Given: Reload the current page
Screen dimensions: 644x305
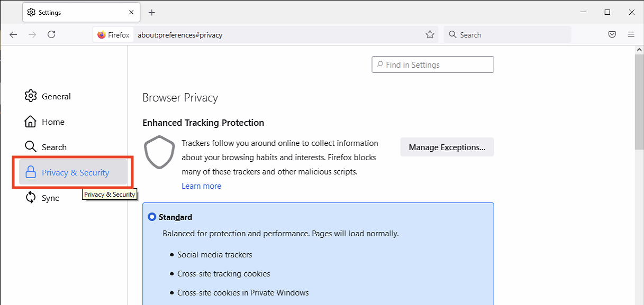Looking at the screenshot, I should (x=51, y=35).
